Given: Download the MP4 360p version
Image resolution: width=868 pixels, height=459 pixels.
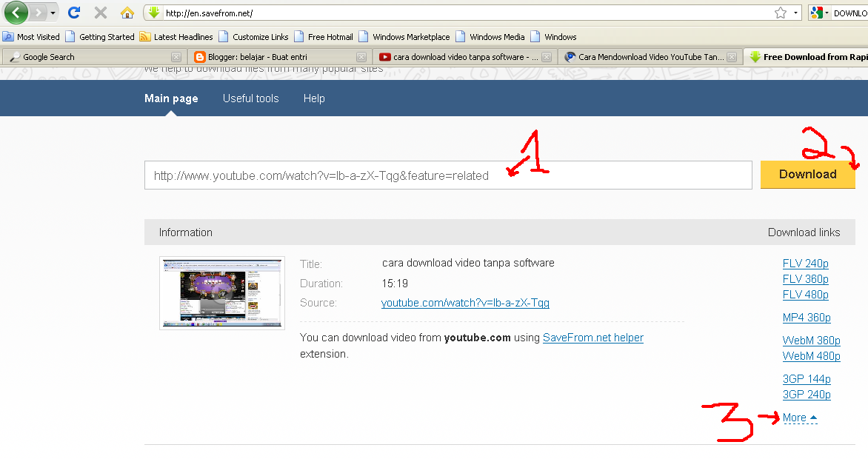Looking at the screenshot, I should click(x=807, y=318).
